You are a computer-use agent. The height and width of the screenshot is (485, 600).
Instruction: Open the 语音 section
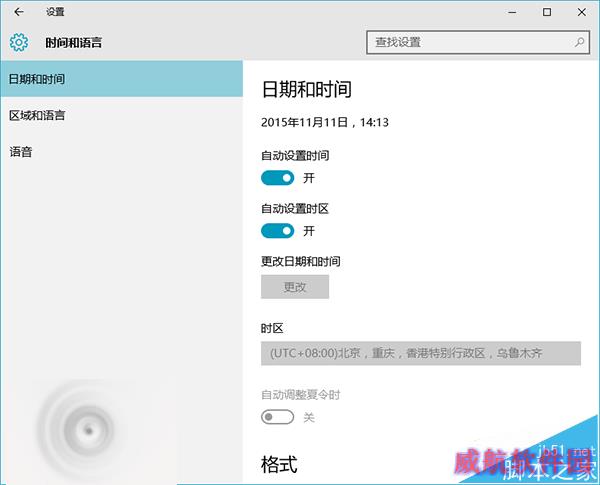[122, 152]
